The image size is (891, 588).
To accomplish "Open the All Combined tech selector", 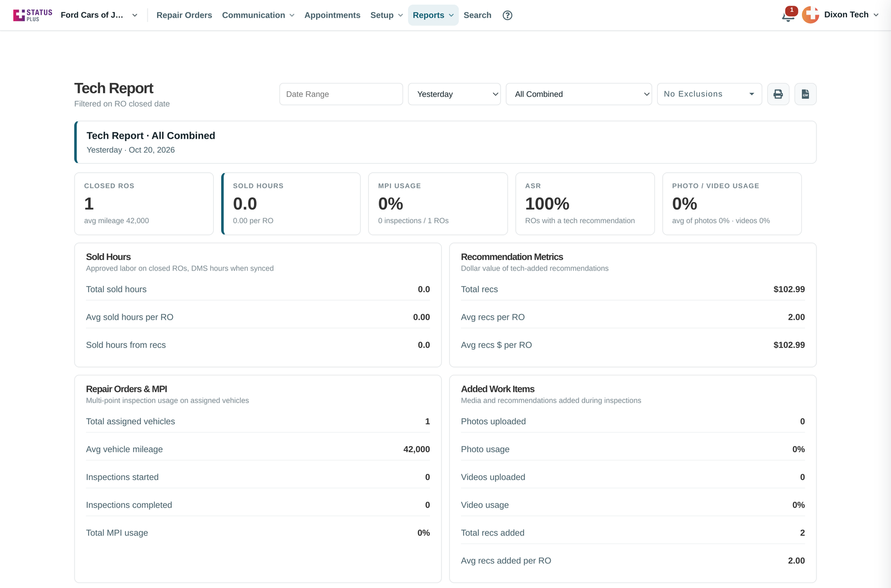I will [579, 94].
